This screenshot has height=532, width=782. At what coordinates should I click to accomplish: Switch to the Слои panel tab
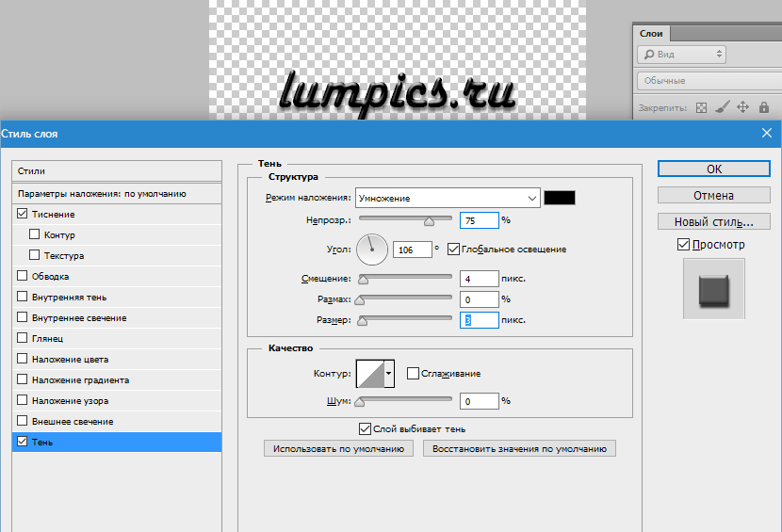(651, 33)
